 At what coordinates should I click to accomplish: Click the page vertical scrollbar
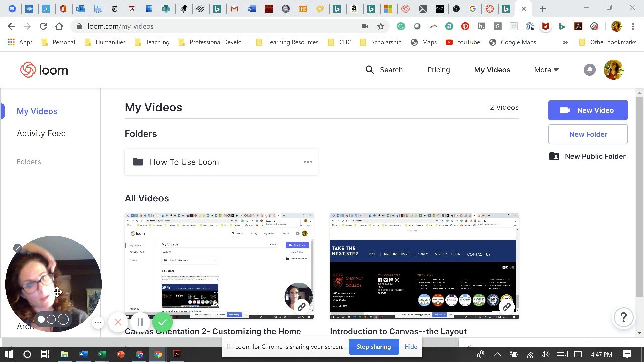(639, 196)
